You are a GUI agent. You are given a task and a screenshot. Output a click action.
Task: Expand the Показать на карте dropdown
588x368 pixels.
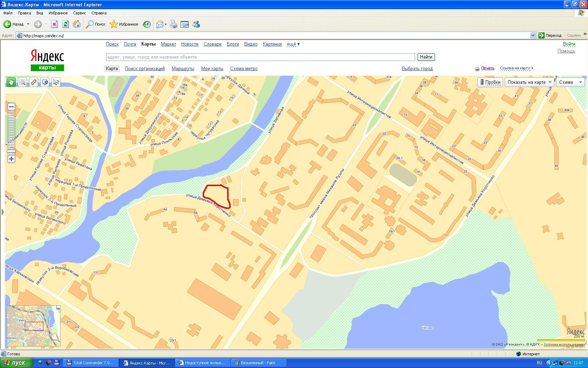[x=529, y=82]
